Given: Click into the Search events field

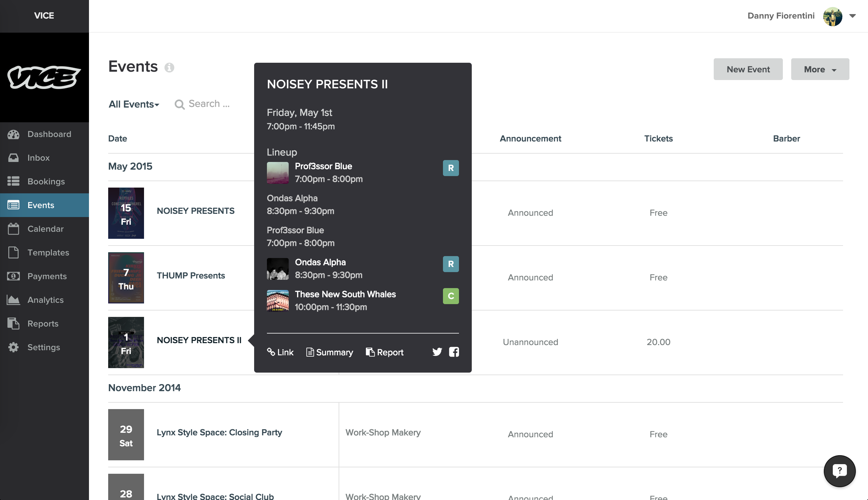Looking at the screenshot, I should click(209, 104).
